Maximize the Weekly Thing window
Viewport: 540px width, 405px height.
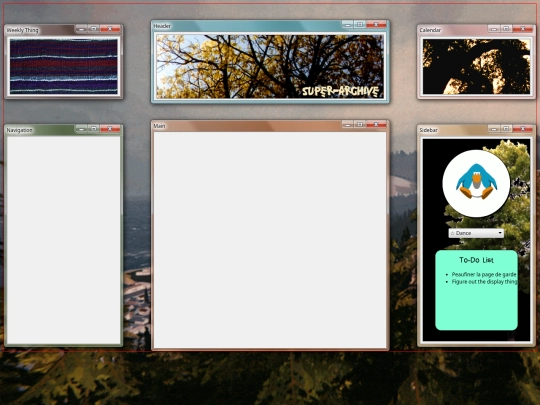click(x=94, y=29)
